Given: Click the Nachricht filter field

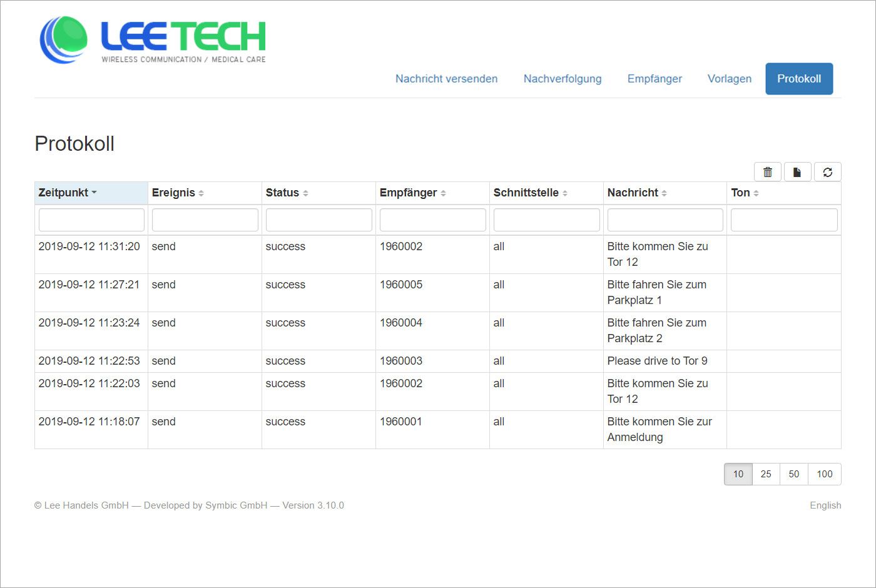Looking at the screenshot, I should (x=665, y=220).
